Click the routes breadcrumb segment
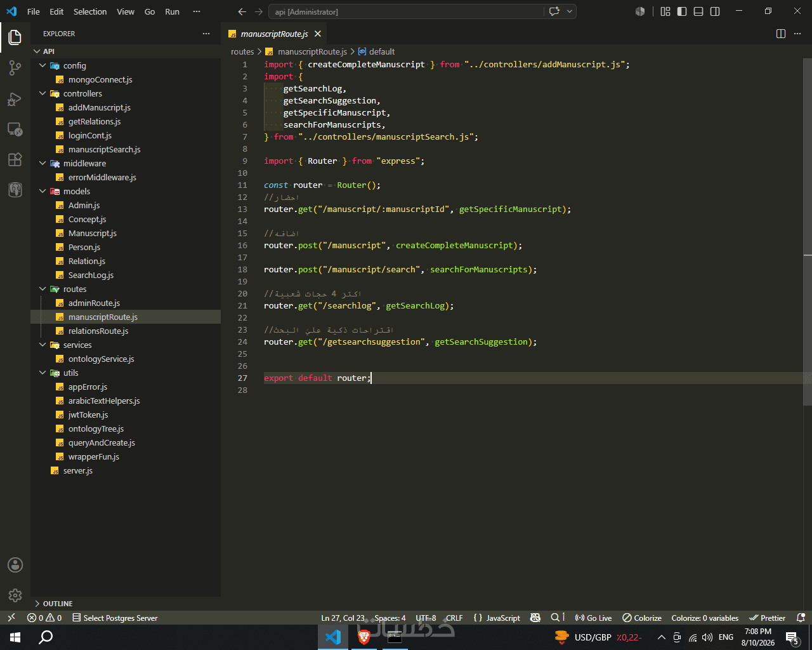 (242, 51)
